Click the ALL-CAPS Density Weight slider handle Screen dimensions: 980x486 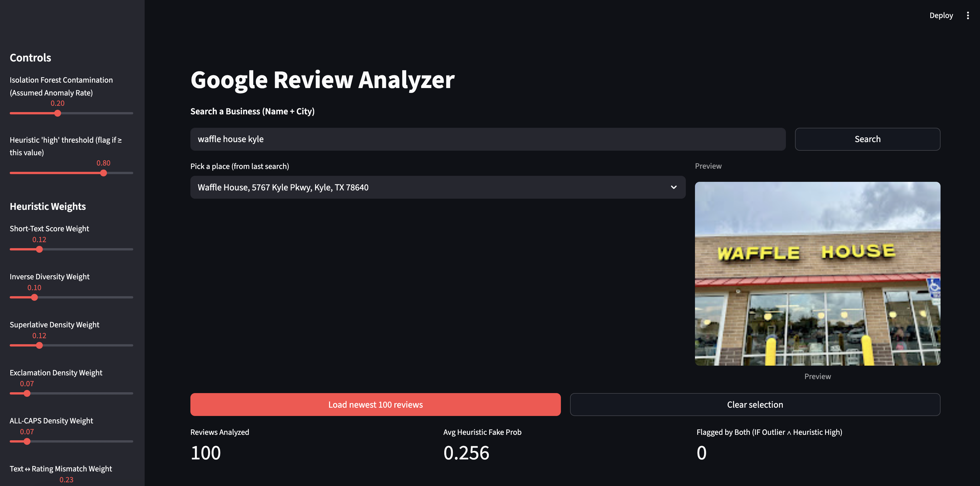pyautogui.click(x=27, y=441)
